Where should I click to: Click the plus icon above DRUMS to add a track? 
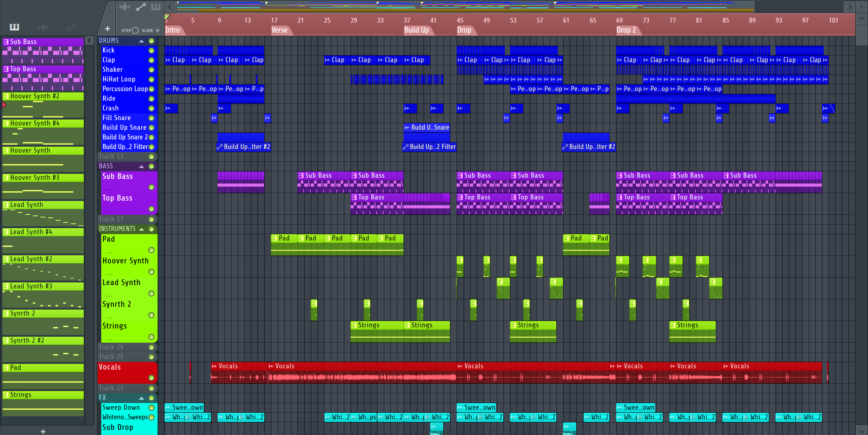(108, 29)
